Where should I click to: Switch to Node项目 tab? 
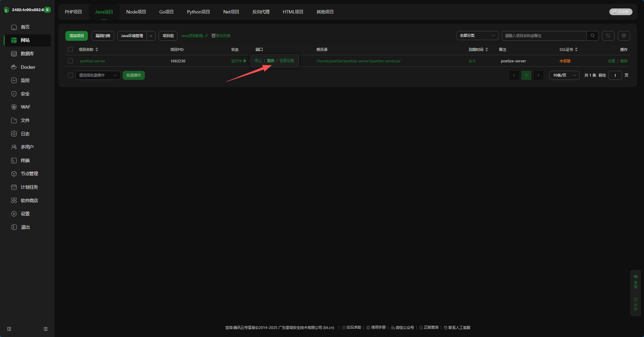(x=136, y=12)
